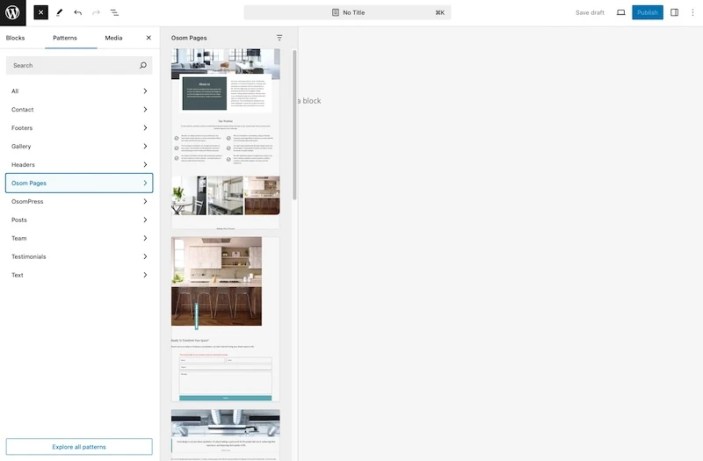
Task: Click the pattern Search field
Action: click(x=72, y=65)
